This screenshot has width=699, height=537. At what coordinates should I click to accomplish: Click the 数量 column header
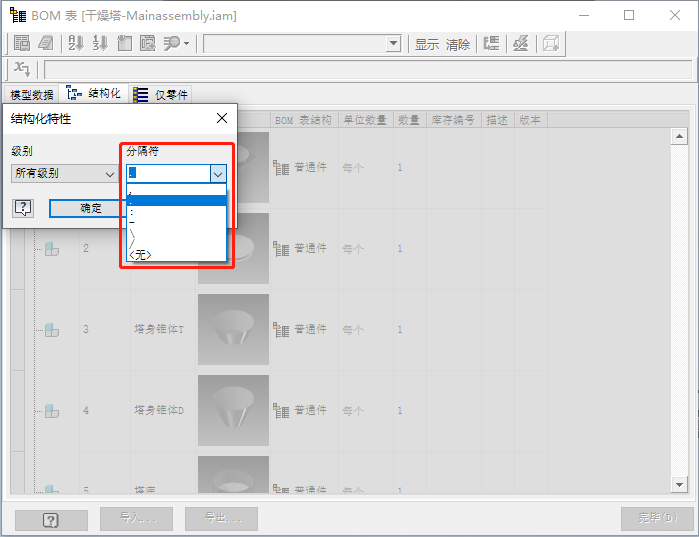pos(410,120)
